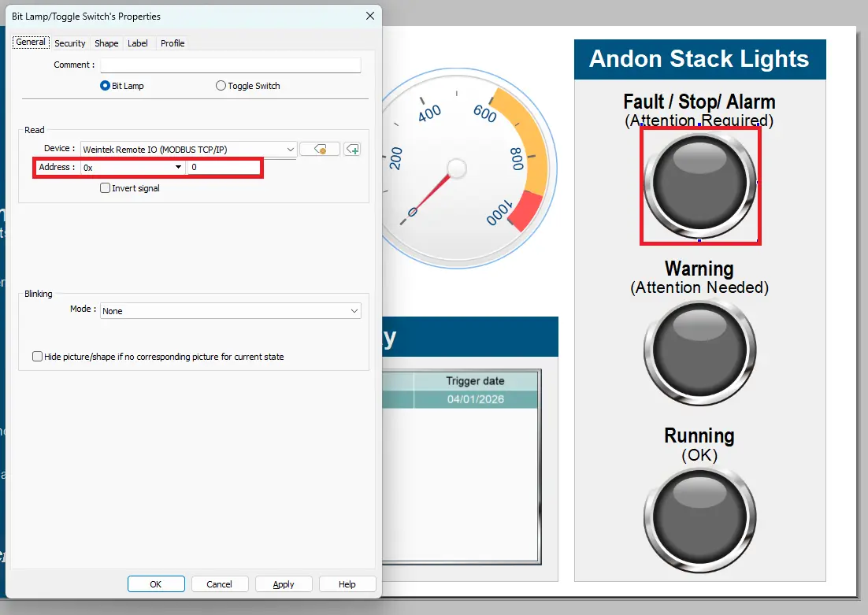Image resolution: width=868 pixels, height=615 pixels.
Task: Open the device tag settings icon beside Device dropdown
Action: [321, 149]
